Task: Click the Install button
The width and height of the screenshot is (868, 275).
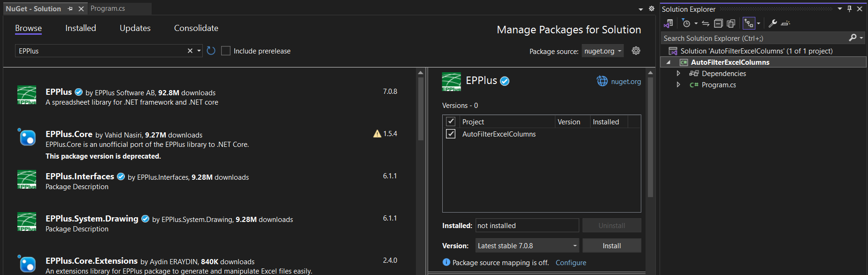Action: [612, 245]
